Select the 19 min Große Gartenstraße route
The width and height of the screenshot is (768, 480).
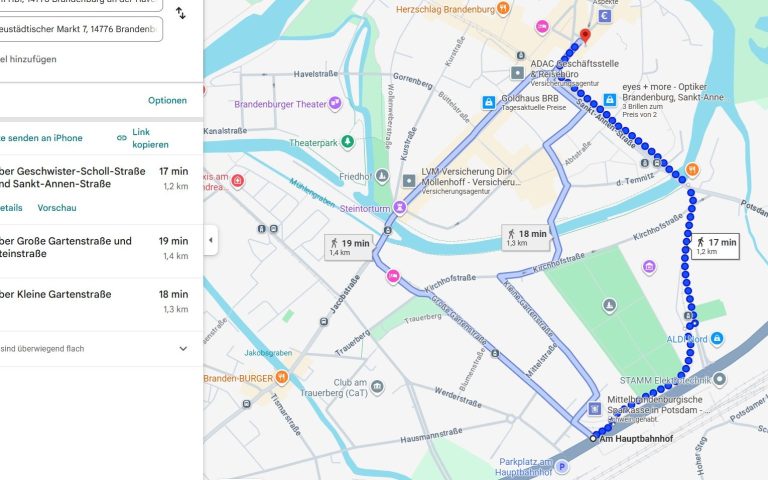[101, 251]
